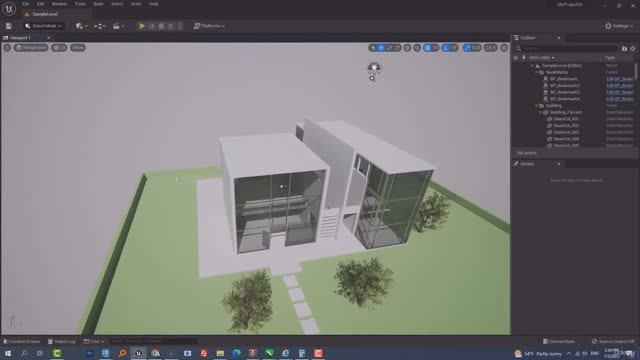This screenshot has width=640, height=360.
Task: Open the Cinematics dropdown in toolbar
Action: [x=118, y=26]
